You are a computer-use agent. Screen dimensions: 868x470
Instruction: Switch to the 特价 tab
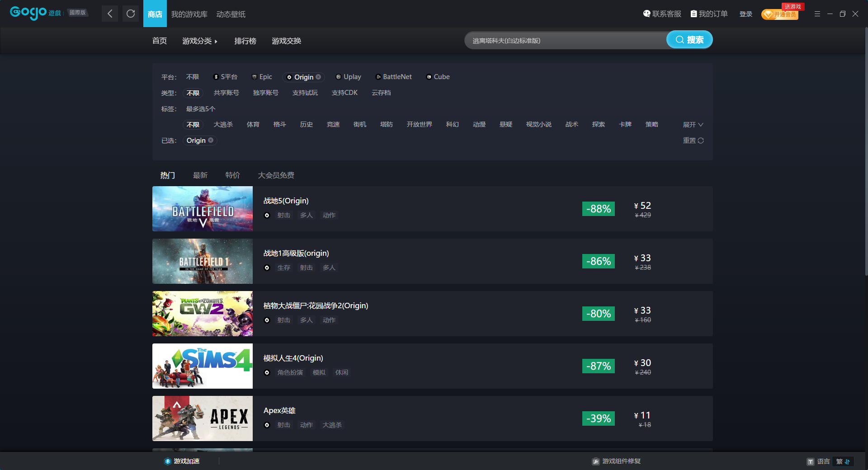tap(233, 175)
